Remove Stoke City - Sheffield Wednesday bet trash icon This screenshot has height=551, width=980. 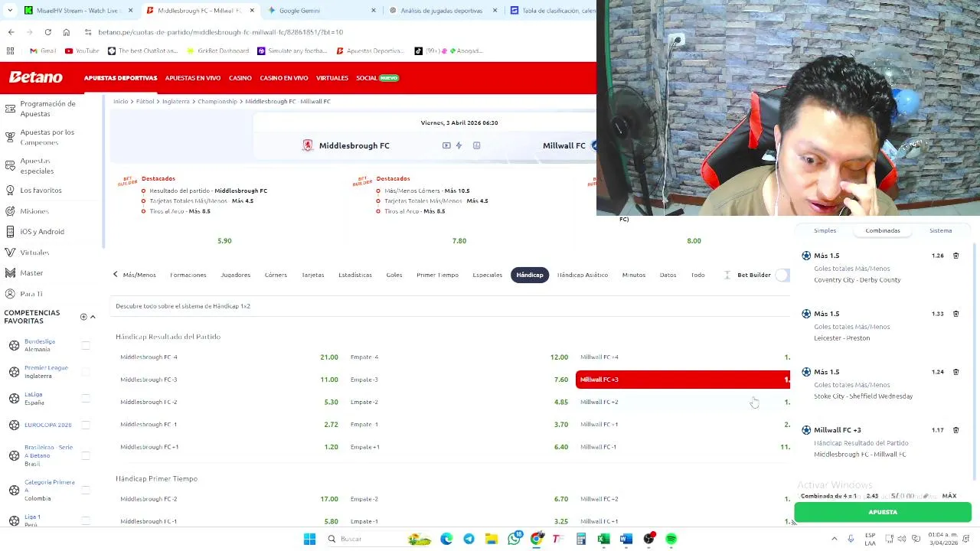click(955, 372)
